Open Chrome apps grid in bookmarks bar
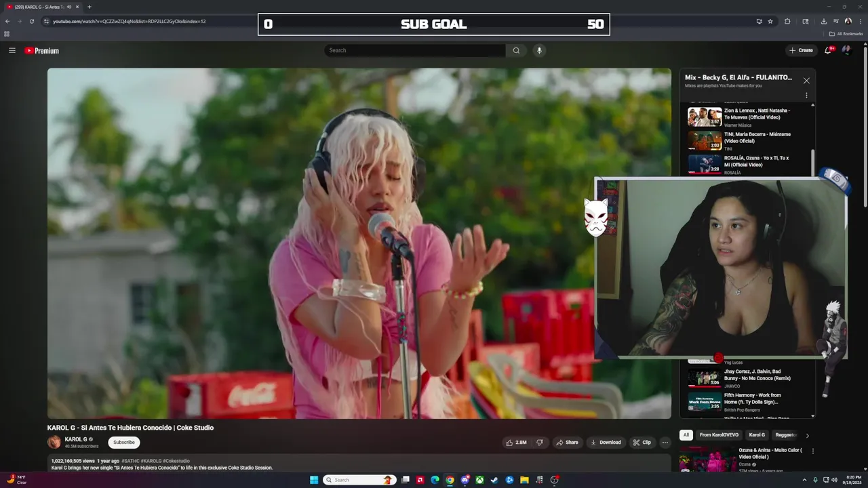 coord(7,34)
